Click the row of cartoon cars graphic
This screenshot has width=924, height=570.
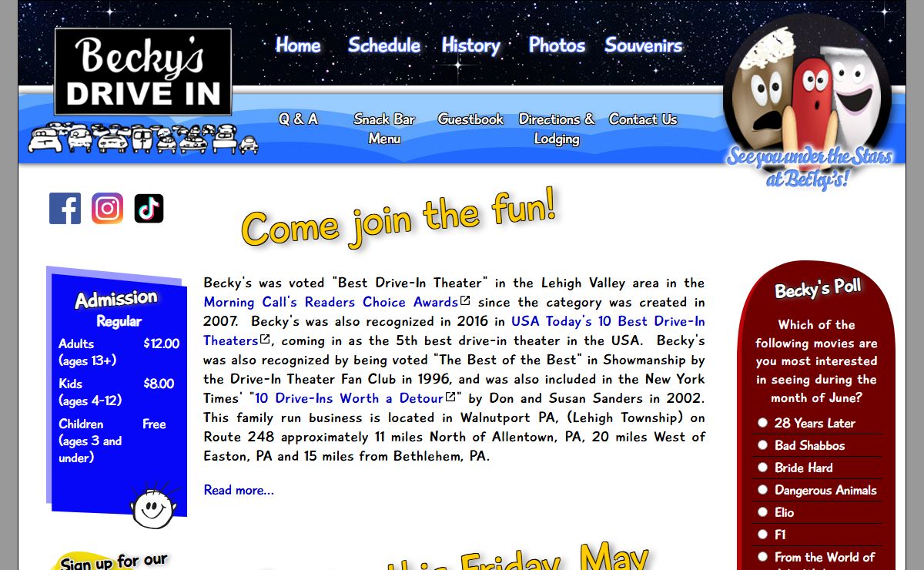(143, 139)
